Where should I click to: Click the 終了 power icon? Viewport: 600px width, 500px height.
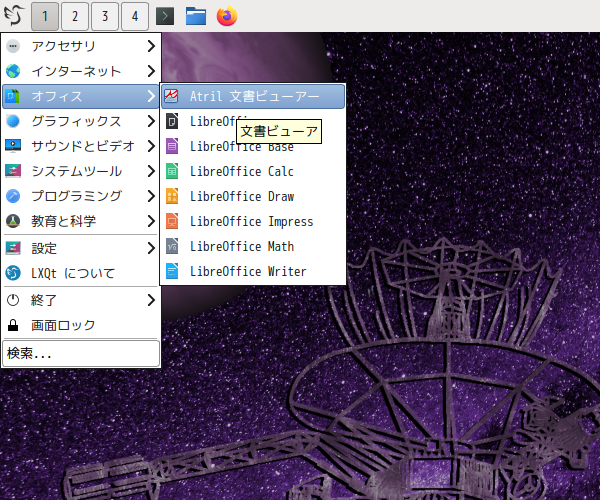(13, 300)
